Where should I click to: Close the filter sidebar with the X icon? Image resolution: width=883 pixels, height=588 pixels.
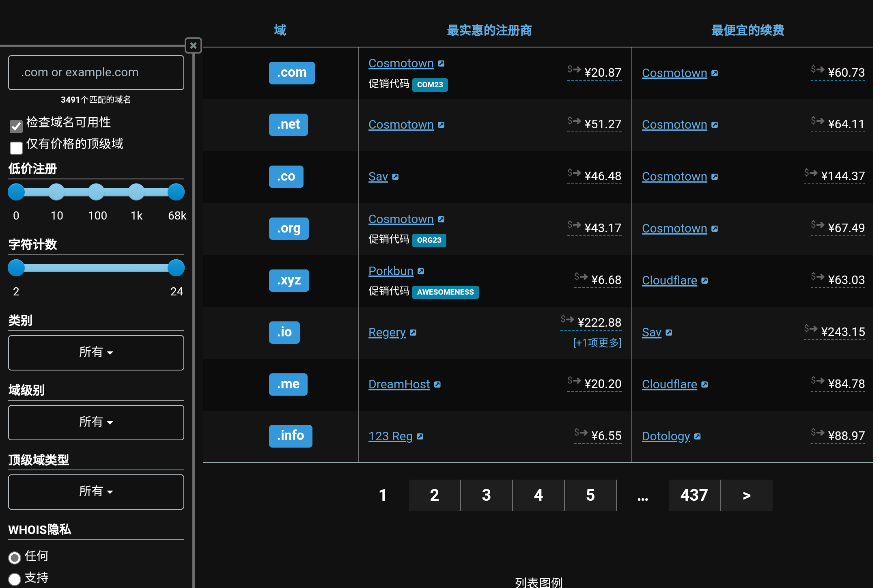[x=194, y=45]
